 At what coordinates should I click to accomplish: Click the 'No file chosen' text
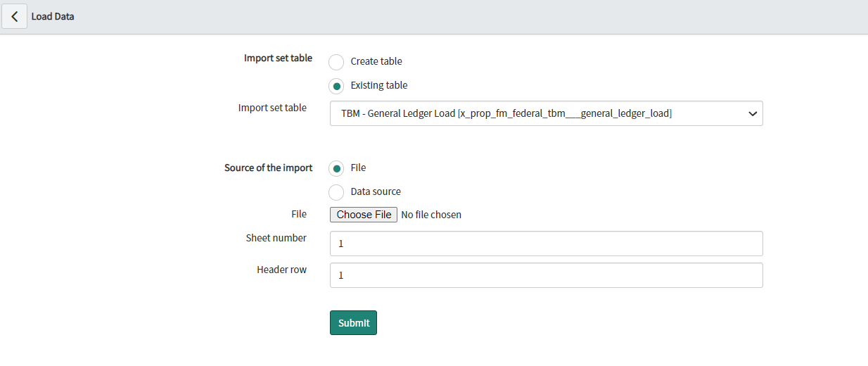[431, 215]
